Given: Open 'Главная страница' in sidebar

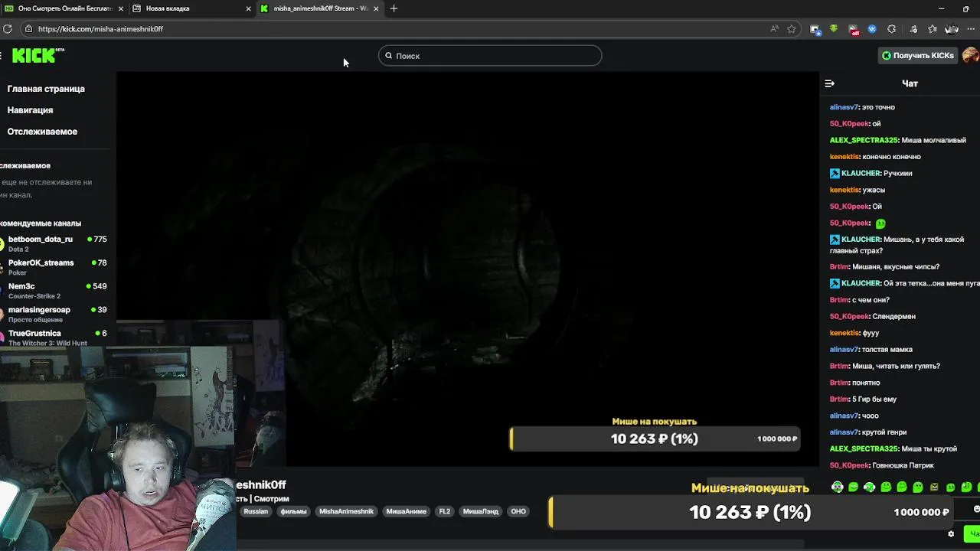Looking at the screenshot, I should tap(46, 89).
